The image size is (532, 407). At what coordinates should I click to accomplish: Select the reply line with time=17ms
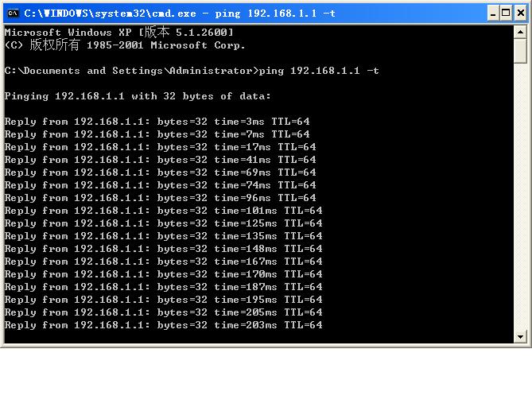point(160,147)
